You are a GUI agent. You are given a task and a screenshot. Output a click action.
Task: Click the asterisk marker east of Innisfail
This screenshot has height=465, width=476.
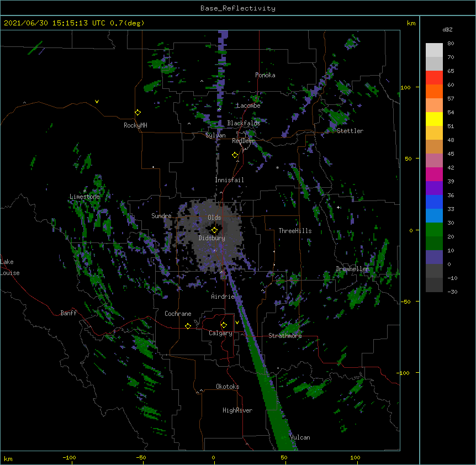tap(277, 167)
